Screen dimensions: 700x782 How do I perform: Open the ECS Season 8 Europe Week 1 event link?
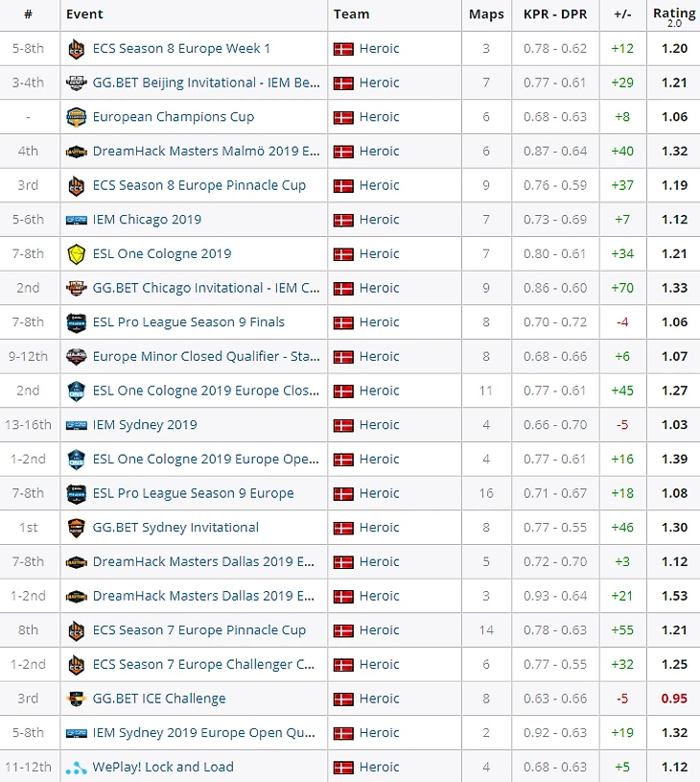point(181,48)
